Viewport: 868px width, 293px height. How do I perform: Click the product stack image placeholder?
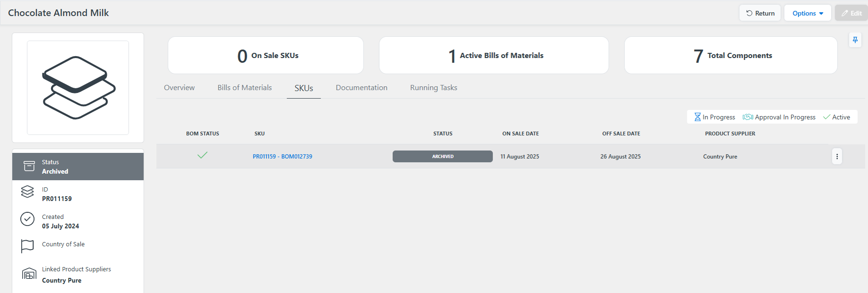pyautogui.click(x=78, y=88)
